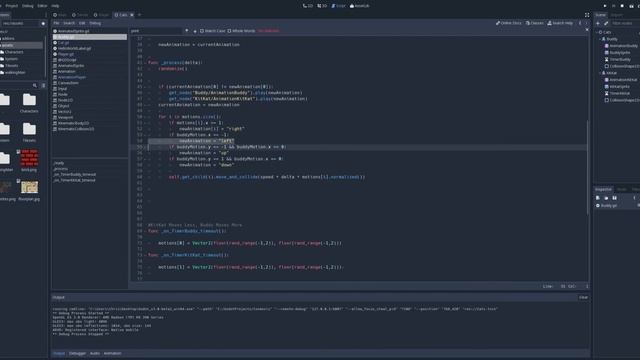Toggle FileSystem list view mode

tap(43, 85)
